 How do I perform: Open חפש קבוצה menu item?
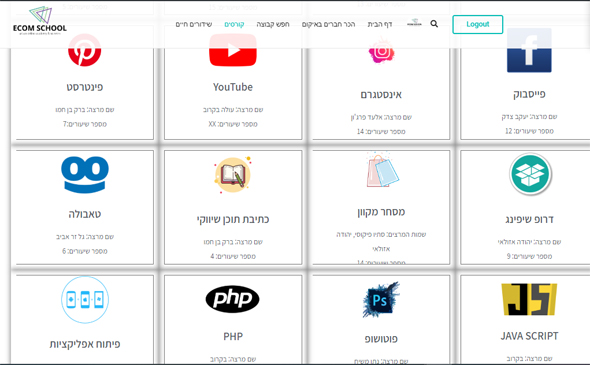pyautogui.click(x=273, y=24)
